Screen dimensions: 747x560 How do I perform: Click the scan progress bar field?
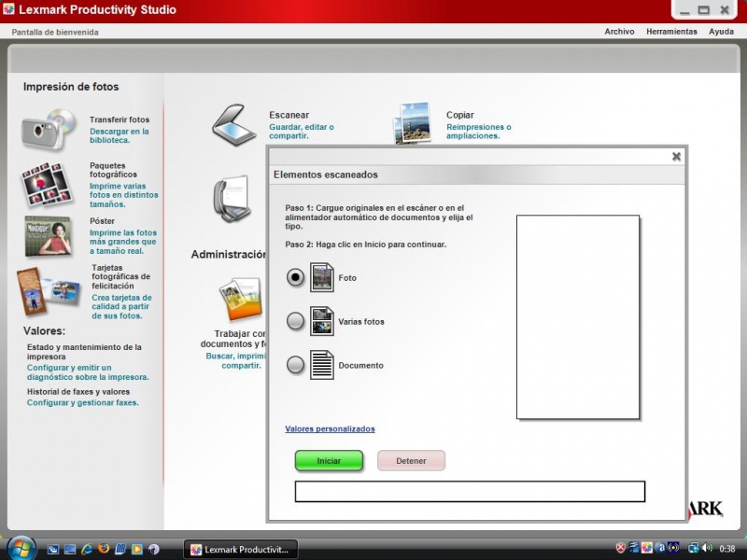point(470,491)
